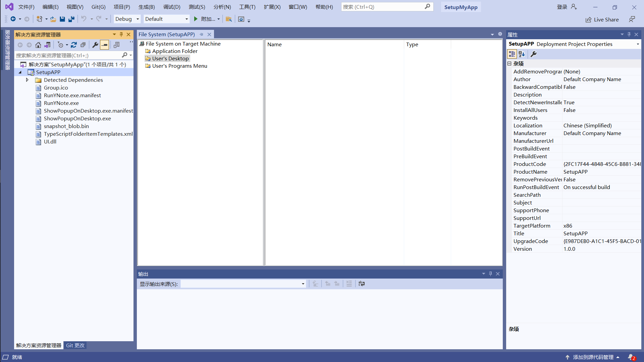The image size is (644, 362).
Task: Click the Sync/Refresh icon in Solution Explorer
Action: 74,45
